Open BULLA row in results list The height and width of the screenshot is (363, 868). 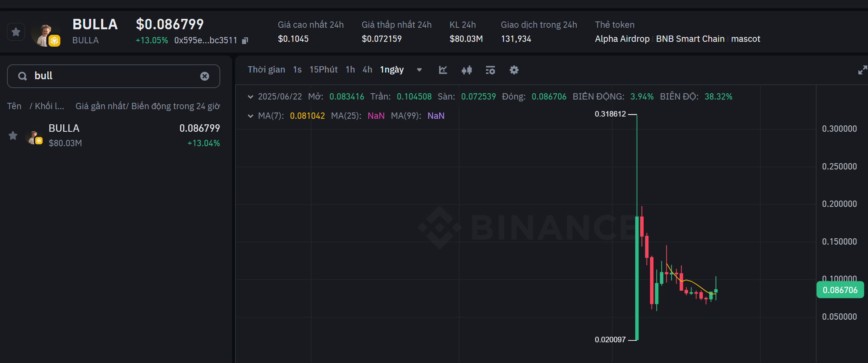pos(114,135)
